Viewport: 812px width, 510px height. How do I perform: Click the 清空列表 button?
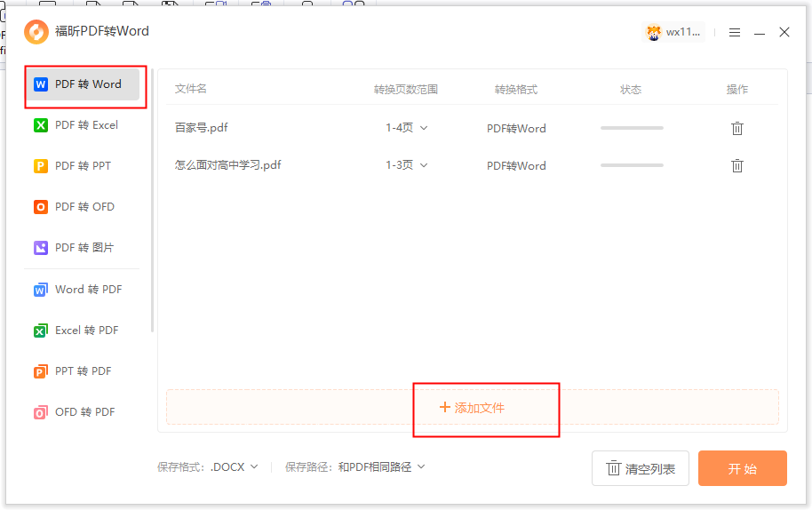pyautogui.click(x=641, y=468)
